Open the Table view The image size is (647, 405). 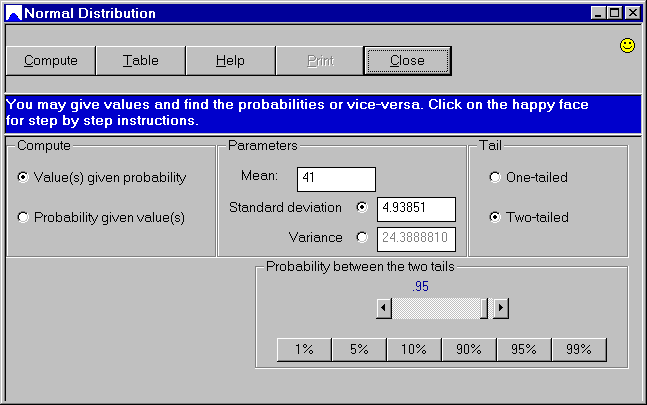[x=140, y=60]
